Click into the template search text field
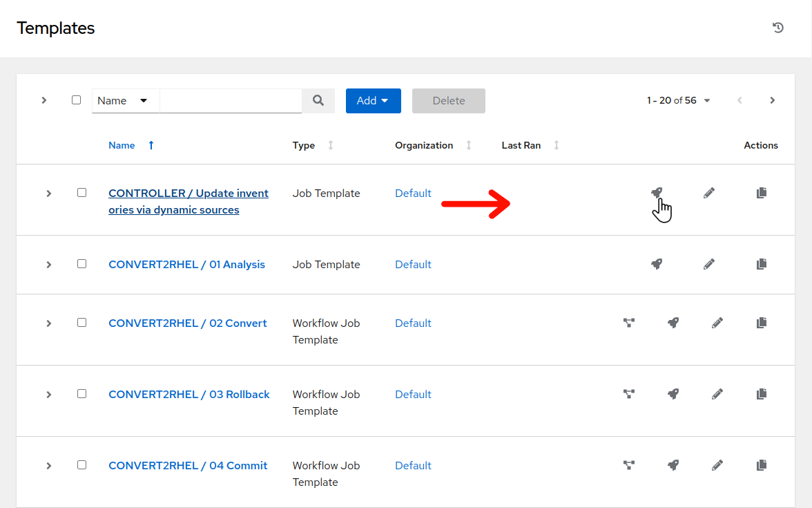Viewport: 812px width, 508px height. pos(231,101)
